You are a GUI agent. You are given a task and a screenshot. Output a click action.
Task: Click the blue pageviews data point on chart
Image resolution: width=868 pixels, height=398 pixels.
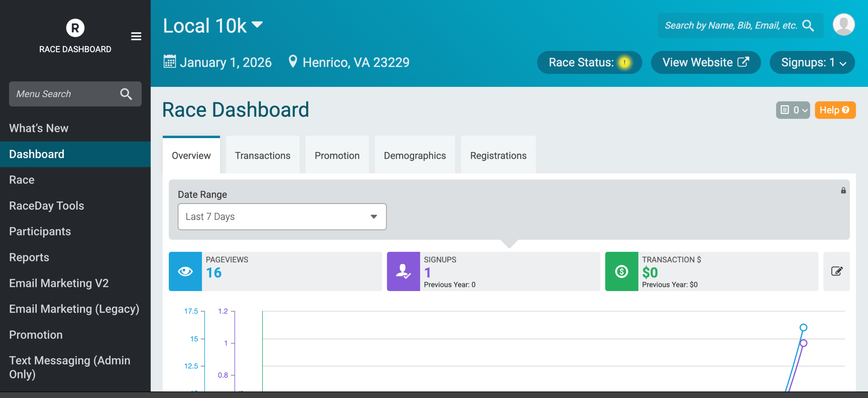tap(803, 327)
